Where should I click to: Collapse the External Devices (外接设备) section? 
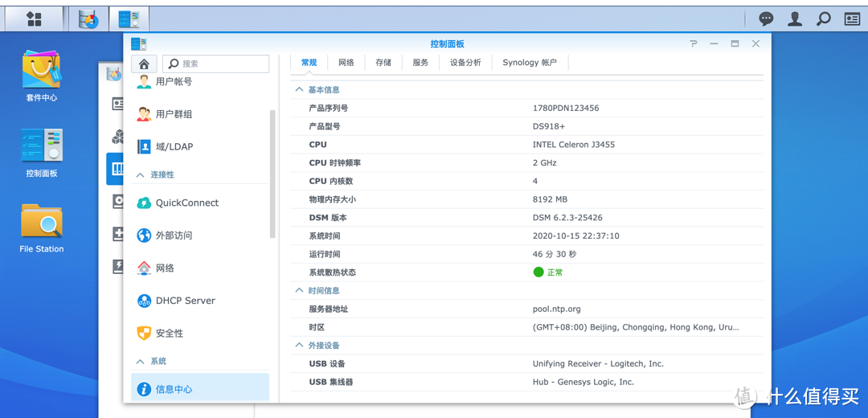tap(299, 345)
